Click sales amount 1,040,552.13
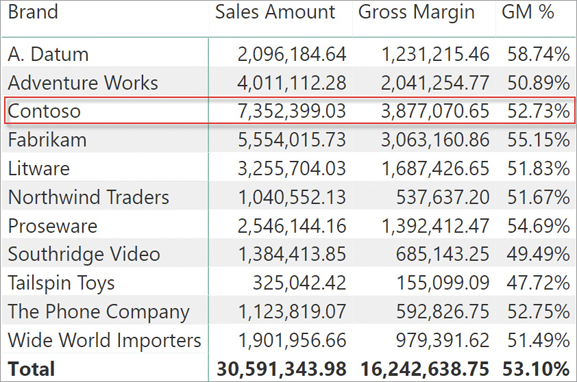Image resolution: width=577 pixels, height=382 pixels. [292, 198]
